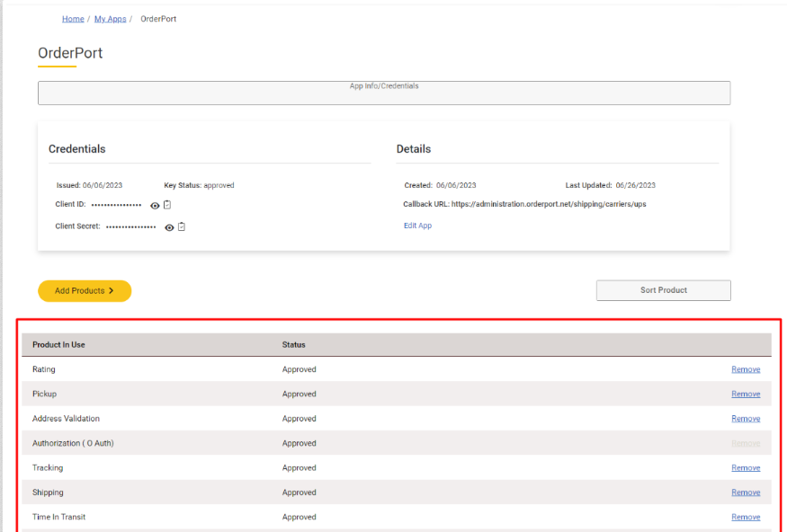Go to My Apps breadcrumb link
Screen dimensions: 787x532
[110, 19]
